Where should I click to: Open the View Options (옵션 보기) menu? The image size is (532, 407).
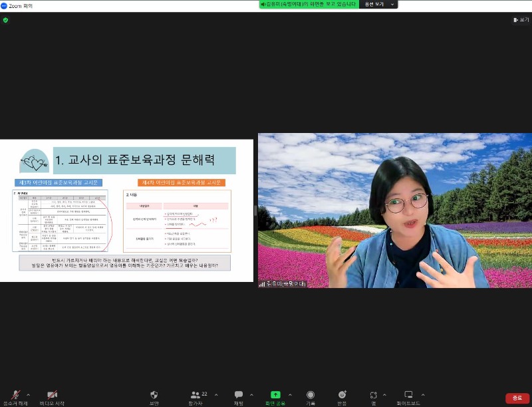click(378, 5)
